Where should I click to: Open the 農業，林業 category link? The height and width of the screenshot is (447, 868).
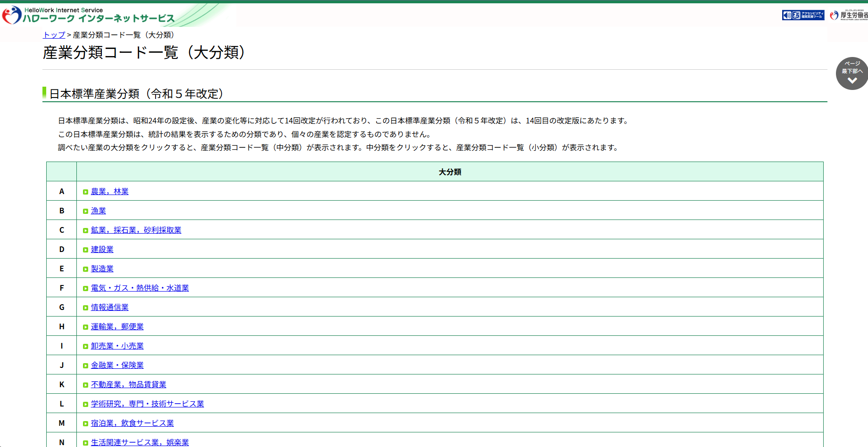coord(110,191)
